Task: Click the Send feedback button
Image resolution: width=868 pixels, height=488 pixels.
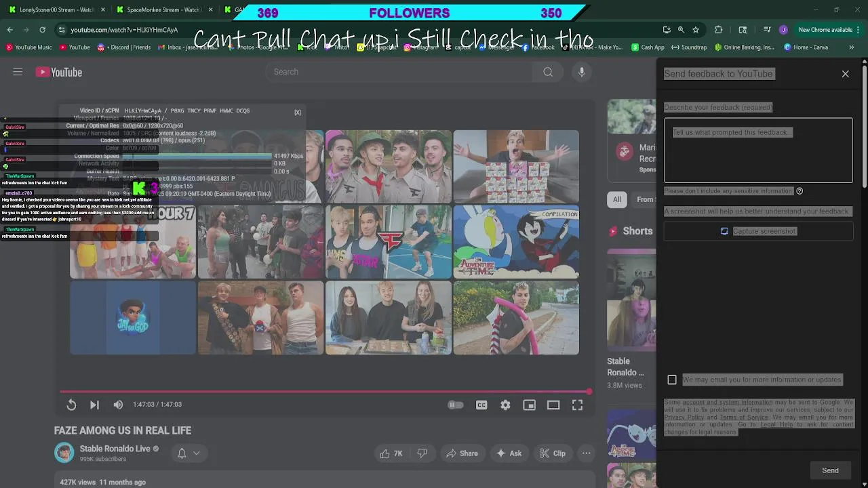Action: (x=830, y=470)
